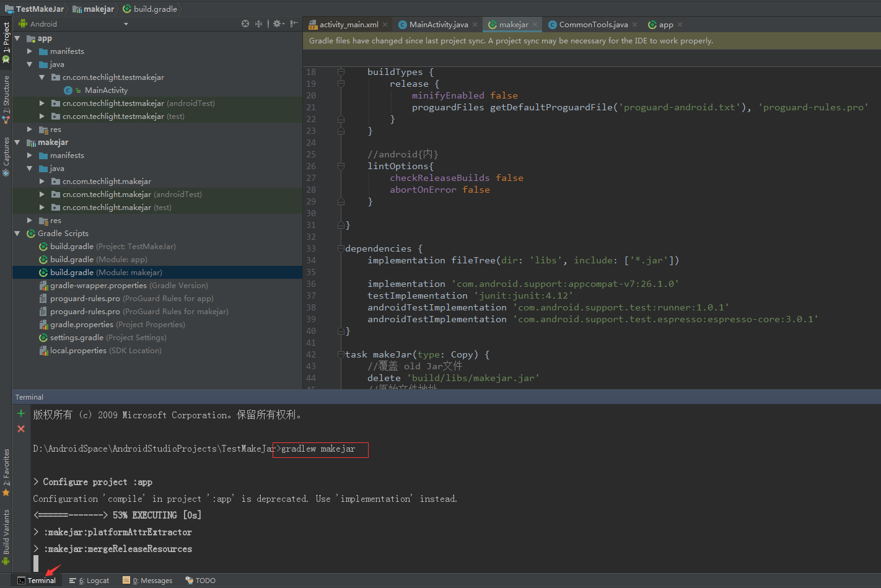The height and width of the screenshot is (588, 881).
Task: Collapse the app module node
Action: coord(17,38)
